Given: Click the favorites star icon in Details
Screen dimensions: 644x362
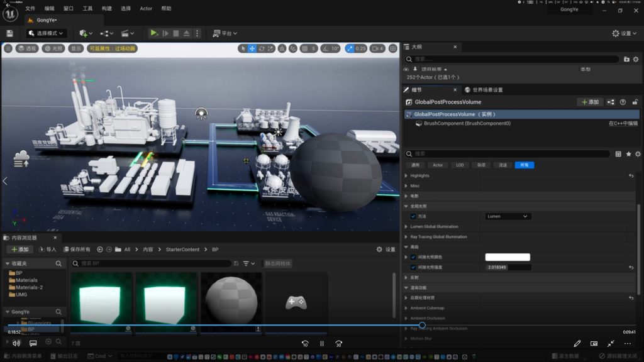Looking at the screenshot, I should [628, 154].
